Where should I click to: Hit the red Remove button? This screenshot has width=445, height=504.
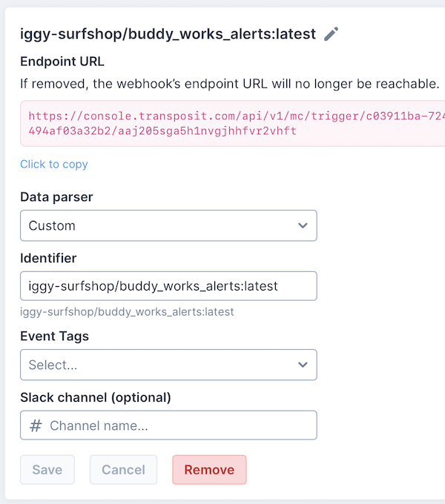209,470
